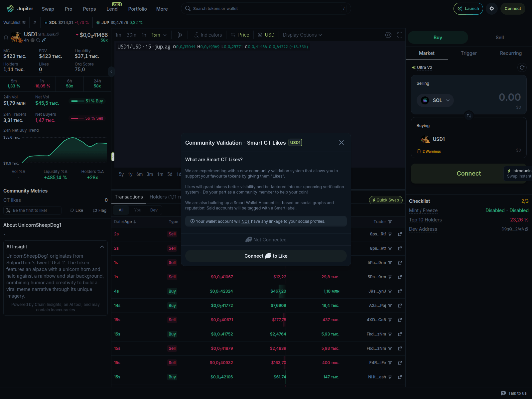The image size is (532, 399).
Task: Flag this token
Action: [x=100, y=210]
